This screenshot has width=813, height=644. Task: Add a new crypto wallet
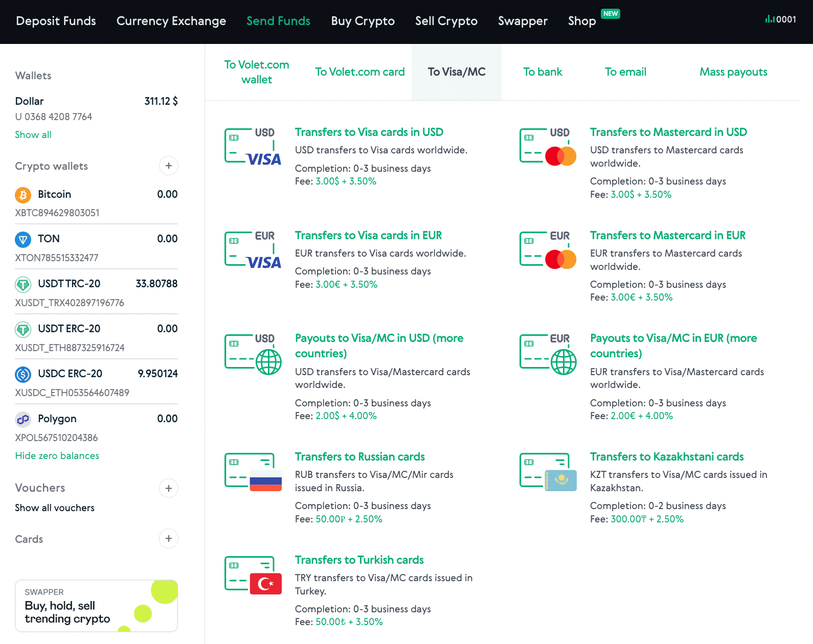169,166
